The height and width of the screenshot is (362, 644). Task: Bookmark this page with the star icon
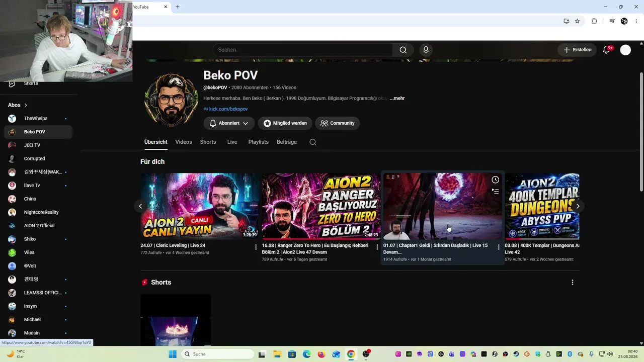click(577, 21)
